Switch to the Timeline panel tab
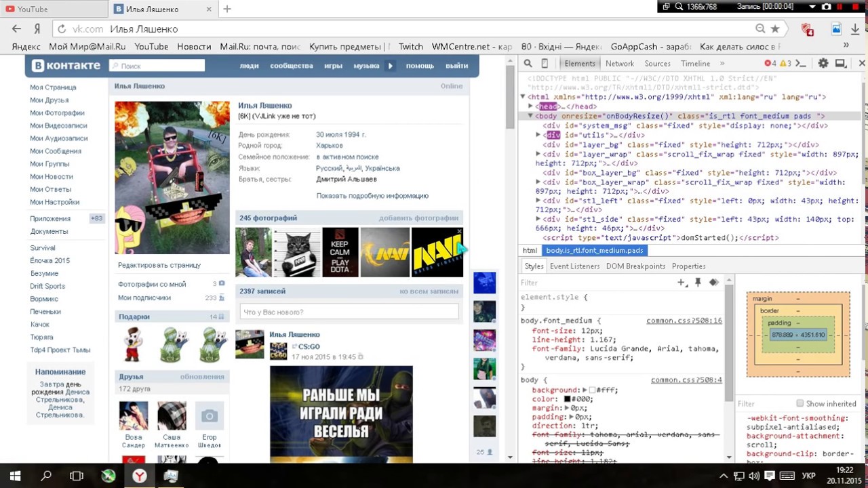This screenshot has width=868, height=488. [x=695, y=63]
